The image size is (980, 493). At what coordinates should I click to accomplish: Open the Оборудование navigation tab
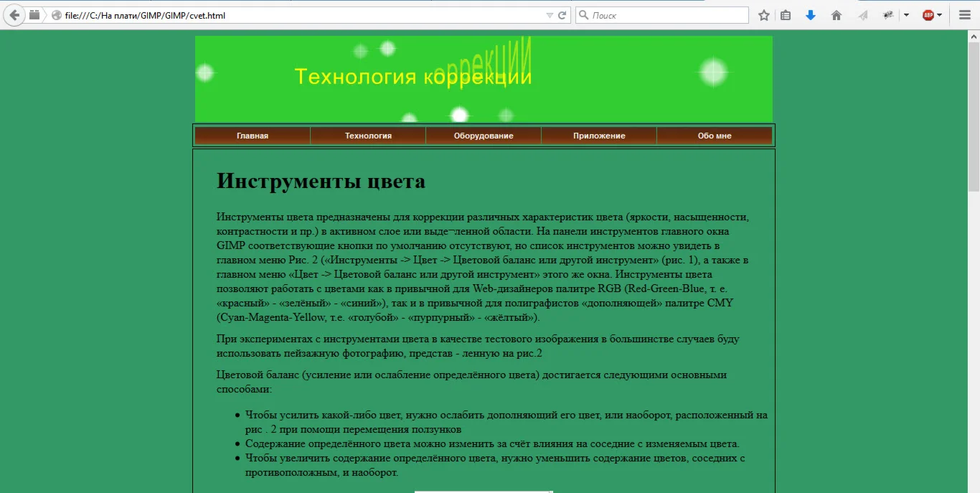pyautogui.click(x=484, y=136)
